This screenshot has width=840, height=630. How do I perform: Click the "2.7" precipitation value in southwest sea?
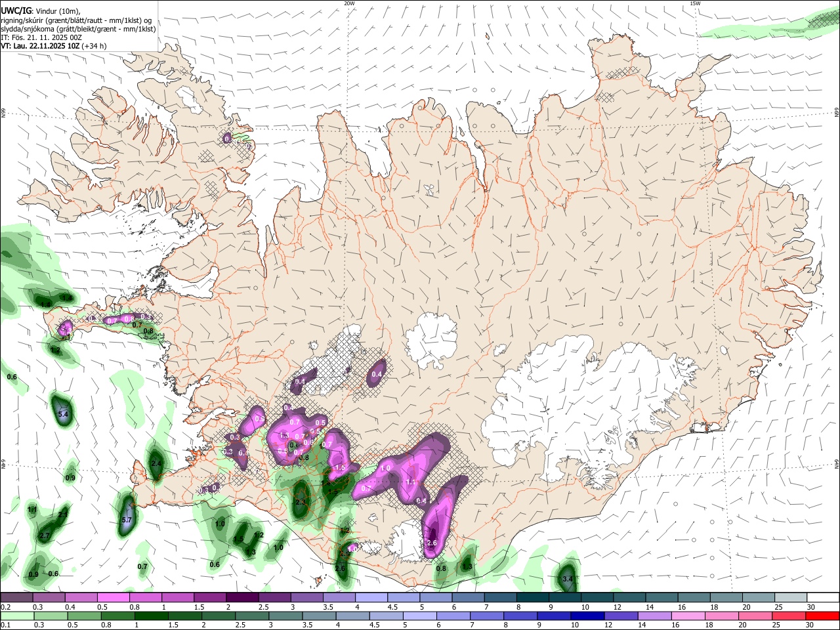coord(45,536)
